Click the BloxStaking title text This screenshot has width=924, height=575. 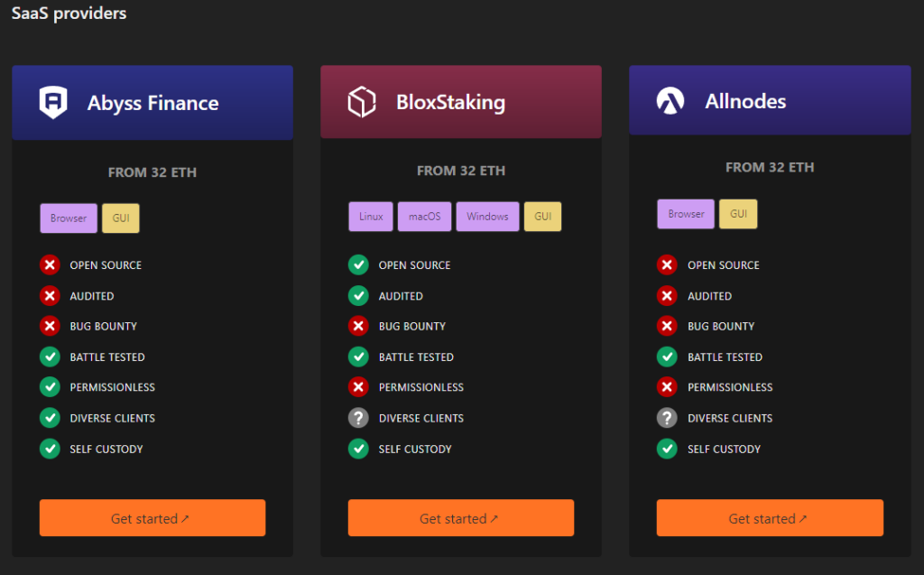coord(451,102)
